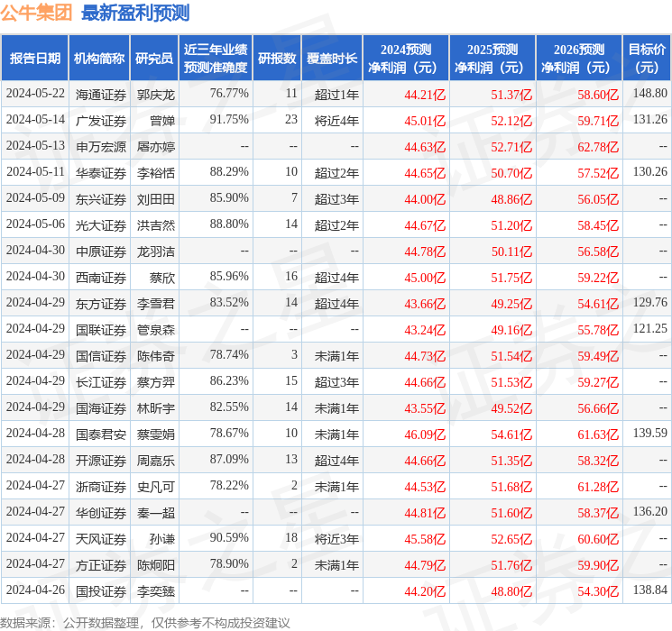Viewport: 672px width, 631px height.
Task: Click researcher name 屠亦婷
Action: click(156, 147)
